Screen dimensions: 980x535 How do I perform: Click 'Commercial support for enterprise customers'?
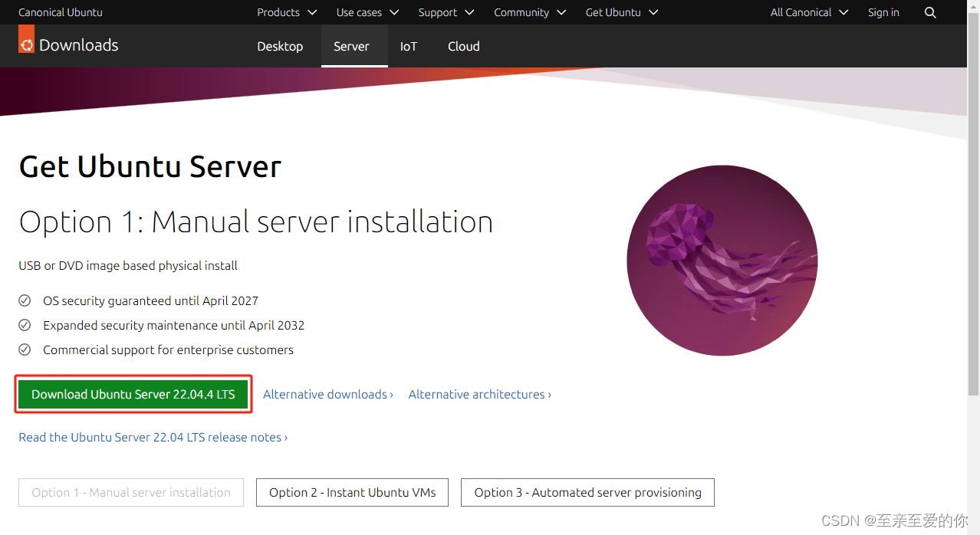(x=168, y=350)
